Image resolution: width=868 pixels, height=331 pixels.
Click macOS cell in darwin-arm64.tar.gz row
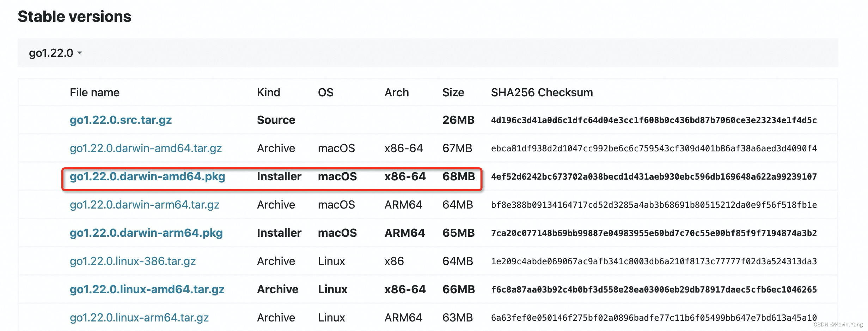point(336,205)
